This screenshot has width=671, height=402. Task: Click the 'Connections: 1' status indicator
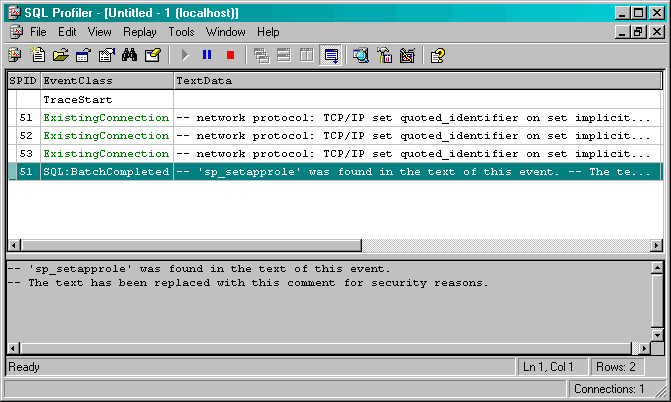pos(609,389)
